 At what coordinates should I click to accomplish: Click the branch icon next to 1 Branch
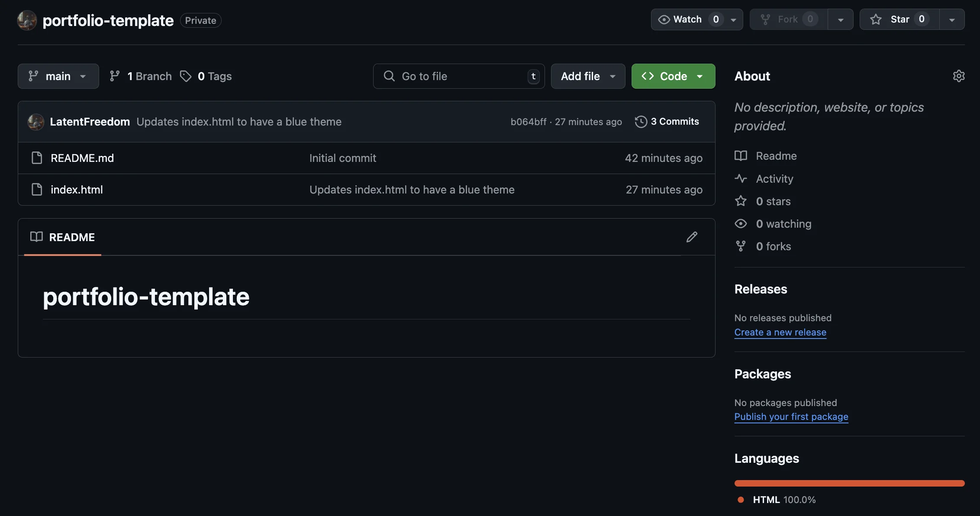click(114, 76)
